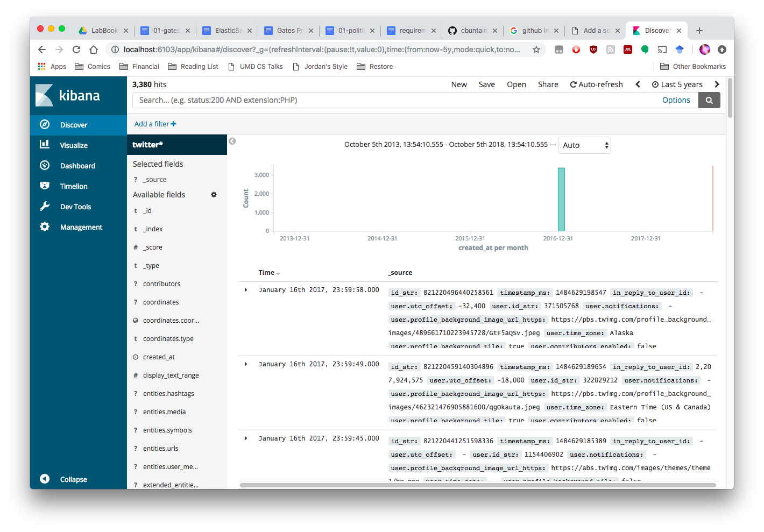Click the browser address bar
This screenshot has width=764, height=532.
pos(322,49)
